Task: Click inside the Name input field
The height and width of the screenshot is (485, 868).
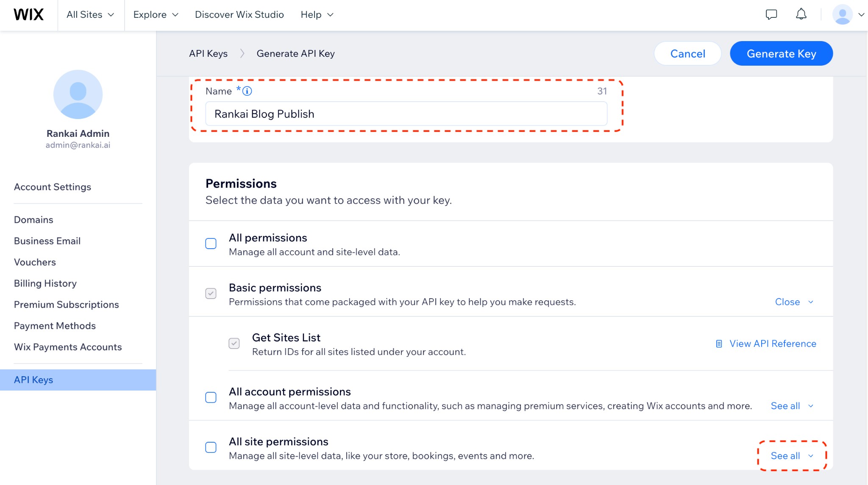Action: (406, 114)
